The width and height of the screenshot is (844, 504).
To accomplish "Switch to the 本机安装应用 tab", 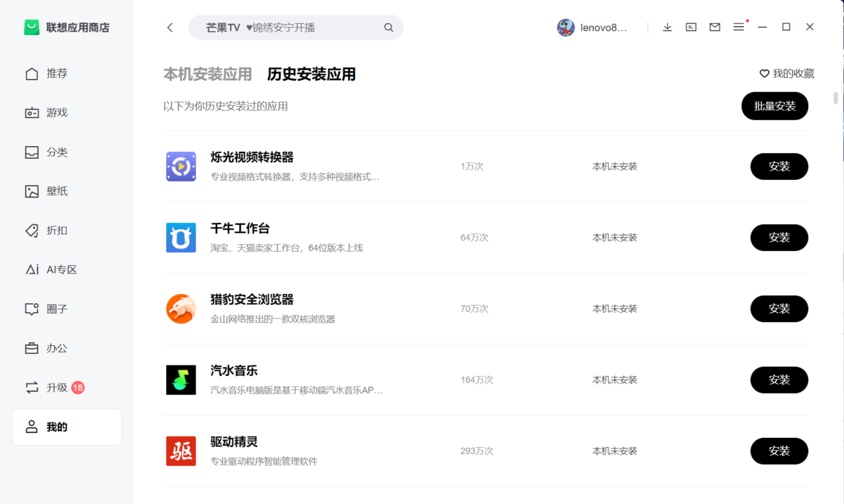I will 207,73.
